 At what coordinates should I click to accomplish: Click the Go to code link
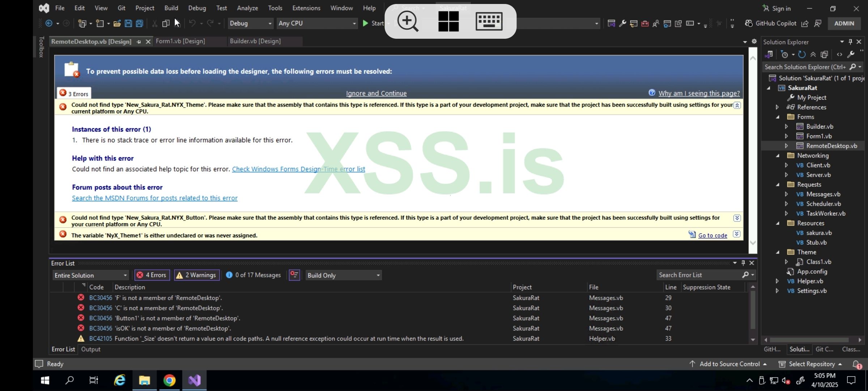coord(712,235)
